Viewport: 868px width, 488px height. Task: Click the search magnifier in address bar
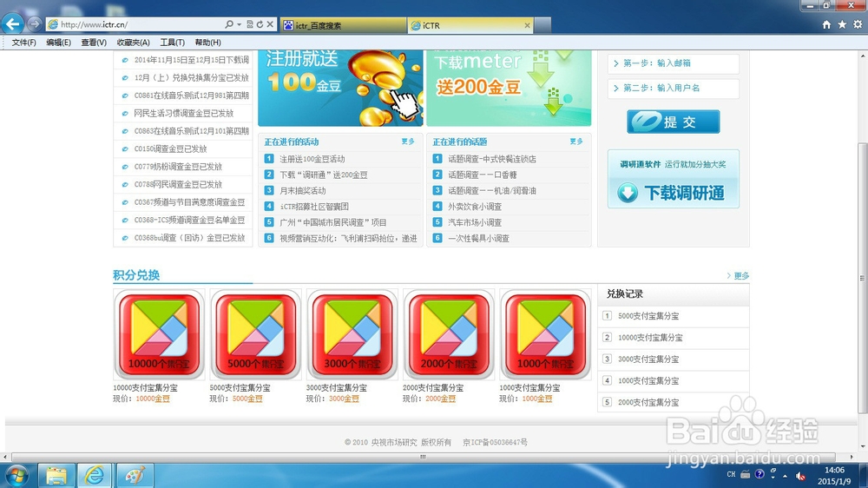[229, 24]
